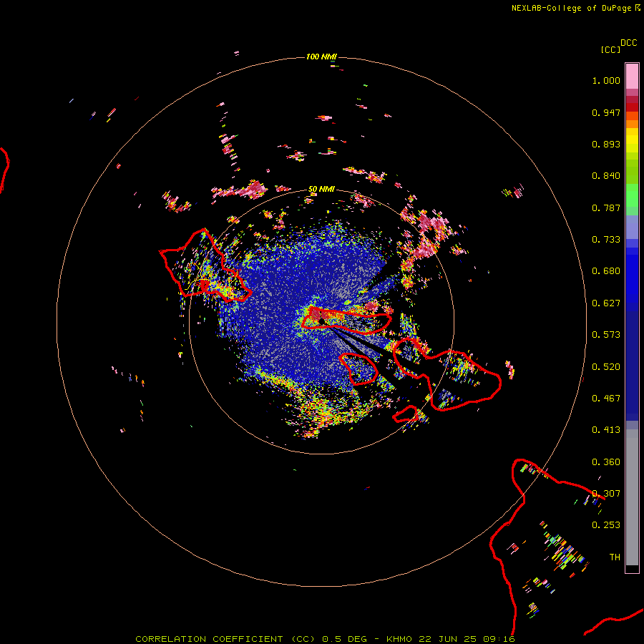644x644 pixels.
Task: Select the 0.733 scale value
Action: (606, 240)
